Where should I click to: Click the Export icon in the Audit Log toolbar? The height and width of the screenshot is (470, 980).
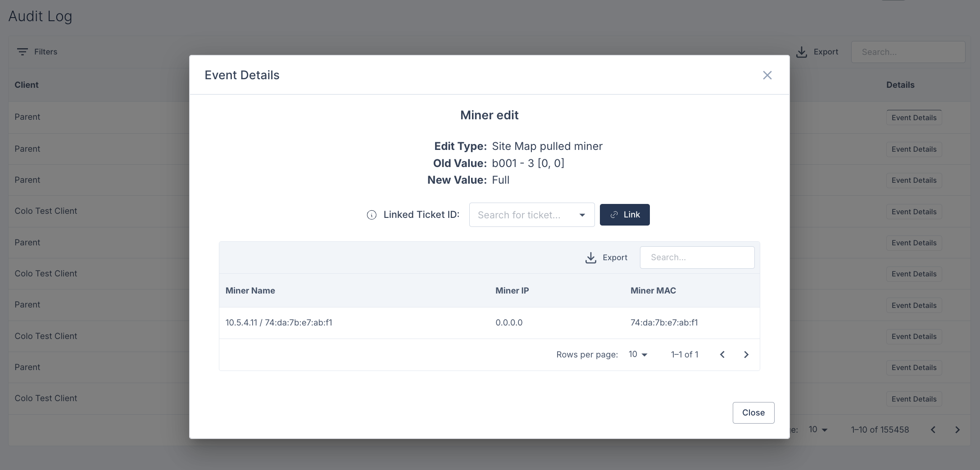[801, 52]
